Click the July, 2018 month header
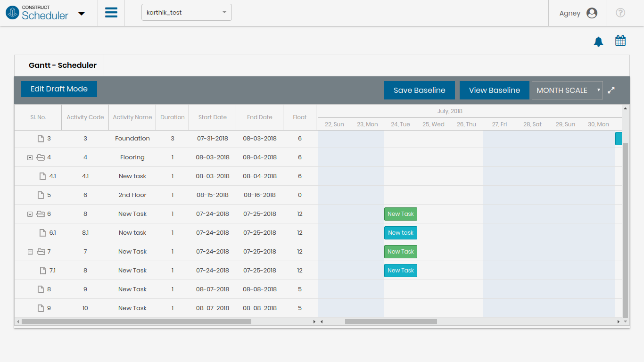The height and width of the screenshot is (362, 644). [450, 111]
